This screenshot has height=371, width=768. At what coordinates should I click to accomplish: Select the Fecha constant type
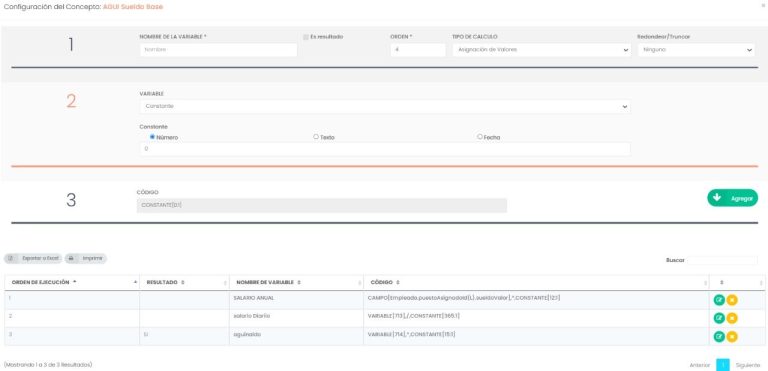[480, 137]
